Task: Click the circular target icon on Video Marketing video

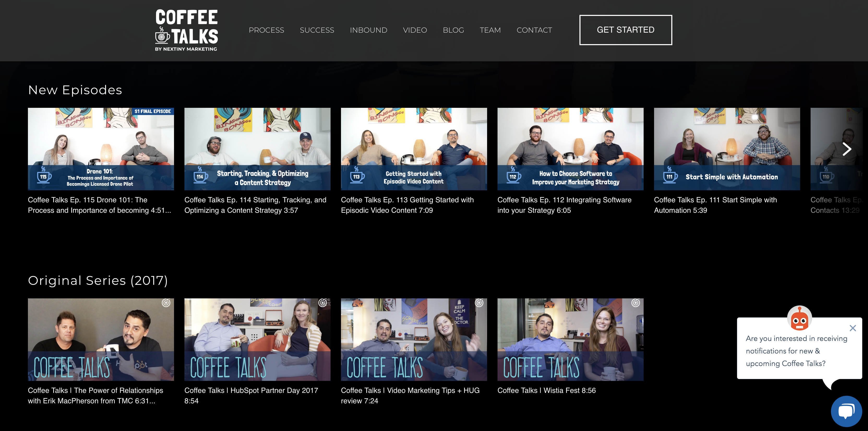Action: pos(479,304)
